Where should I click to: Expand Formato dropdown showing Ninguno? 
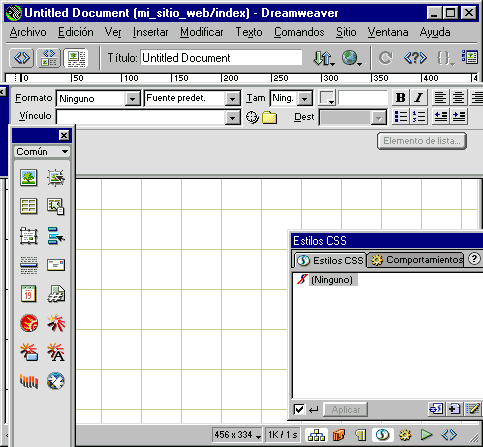click(x=132, y=99)
